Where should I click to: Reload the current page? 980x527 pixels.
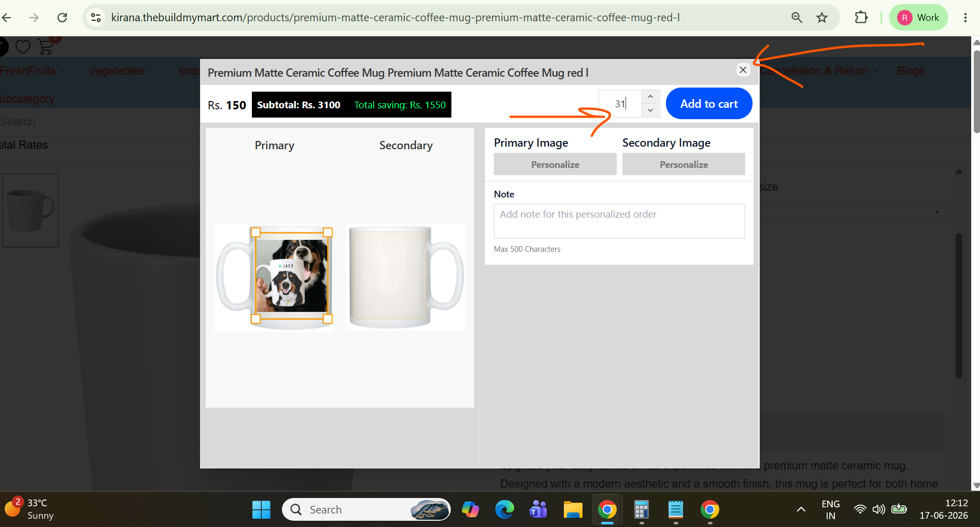[x=62, y=18]
